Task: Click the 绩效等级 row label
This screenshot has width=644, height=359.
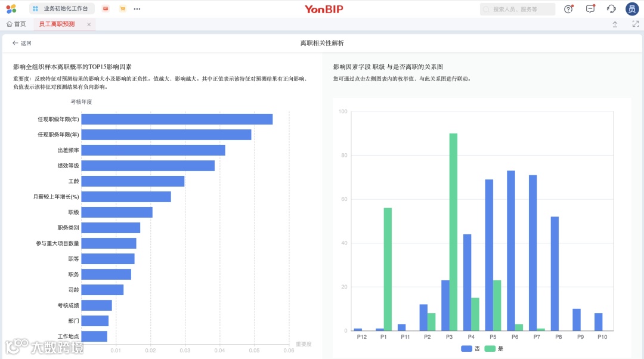Action: click(68, 166)
